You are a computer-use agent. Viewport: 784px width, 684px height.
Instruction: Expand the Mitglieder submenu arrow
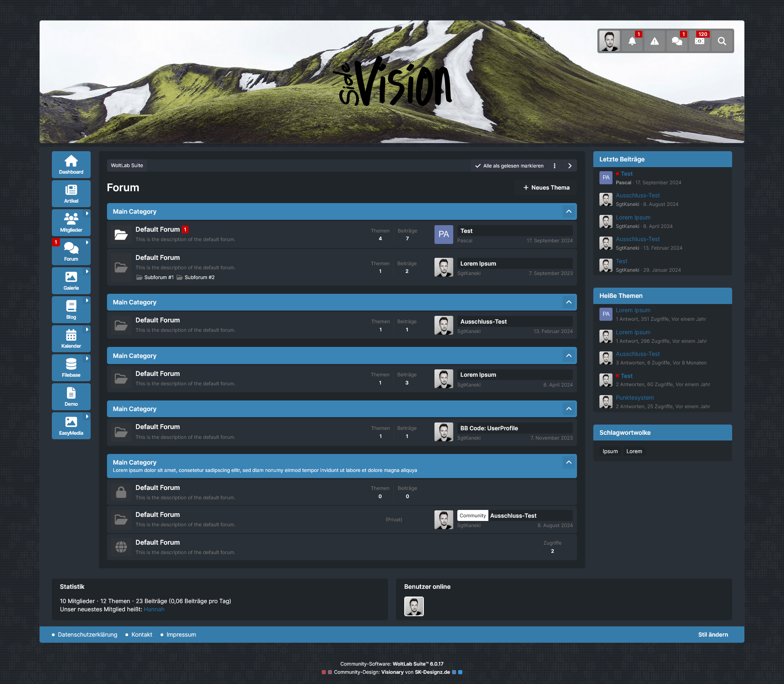[x=87, y=213]
